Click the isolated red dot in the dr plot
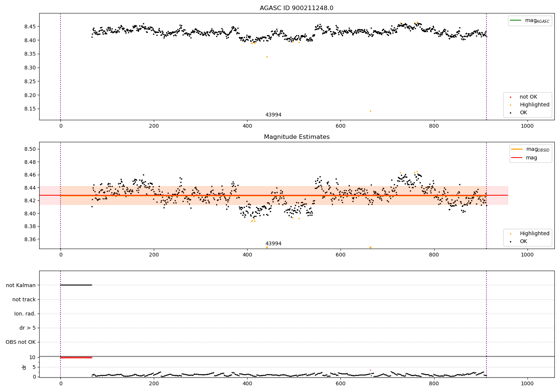Screen dimensions: 560x392 (x=370, y=370)
